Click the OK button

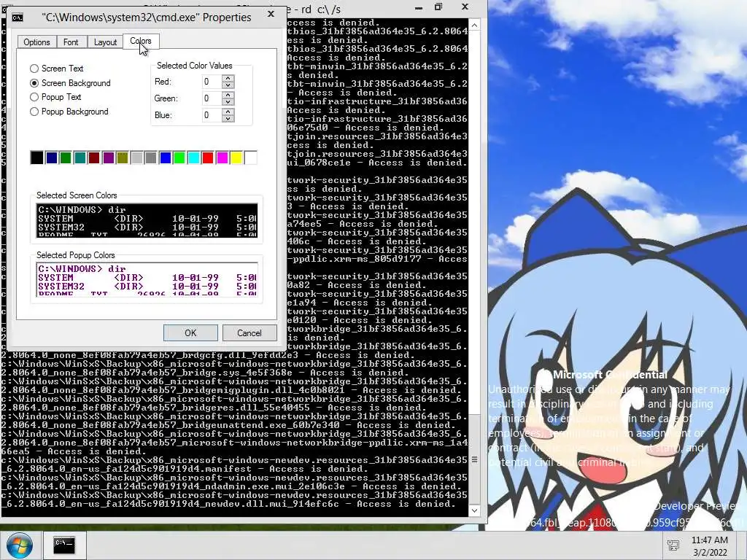pos(190,332)
